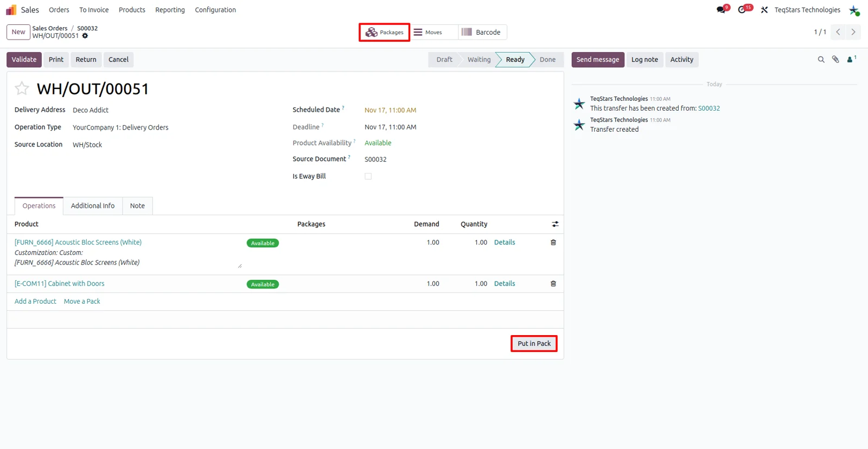Click the Packages column header
The width and height of the screenshot is (868, 449).
click(x=311, y=224)
